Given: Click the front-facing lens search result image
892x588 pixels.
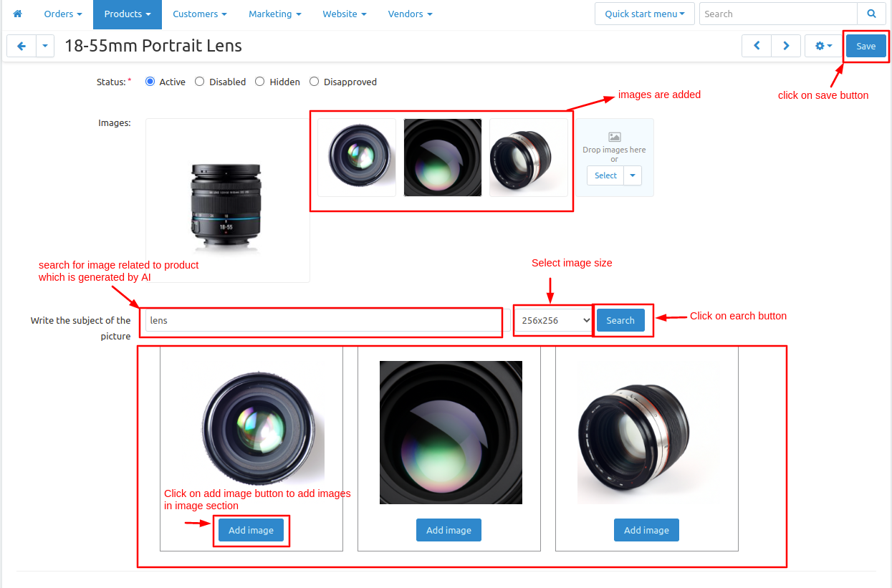Looking at the screenshot, I should click(x=253, y=432).
